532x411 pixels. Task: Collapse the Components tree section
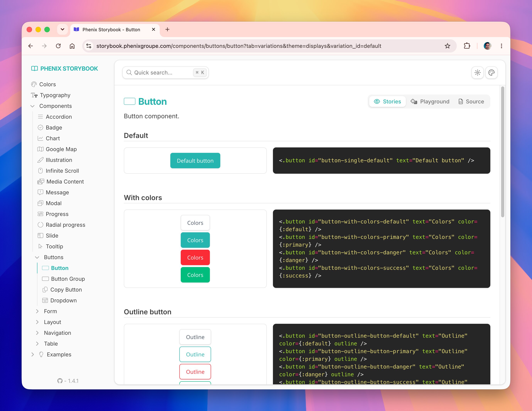[x=32, y=106]
